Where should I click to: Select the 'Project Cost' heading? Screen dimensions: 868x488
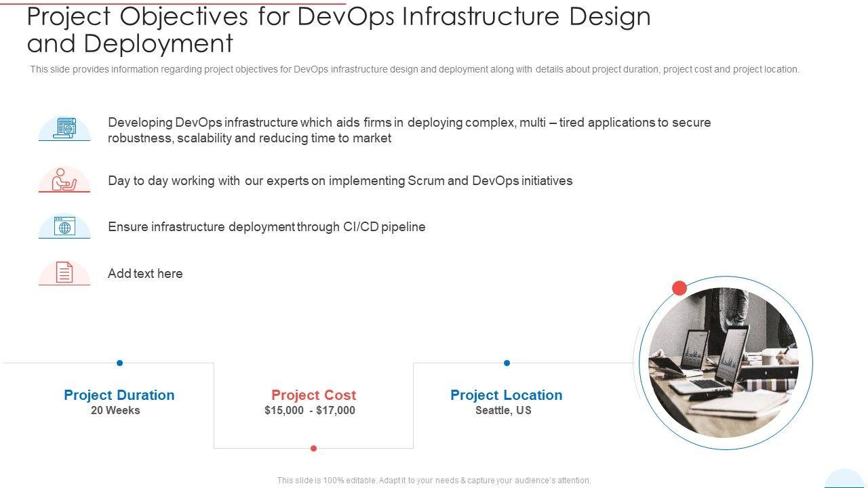(x=313, y=395)
